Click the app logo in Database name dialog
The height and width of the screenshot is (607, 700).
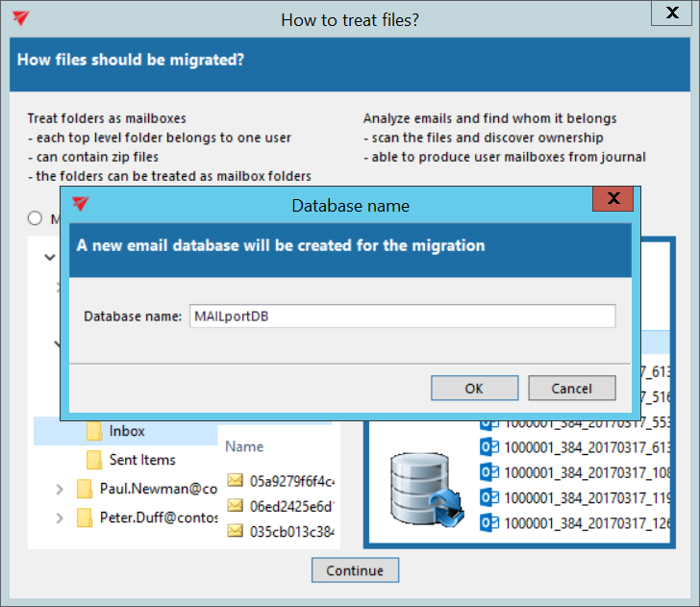(81, 205)
